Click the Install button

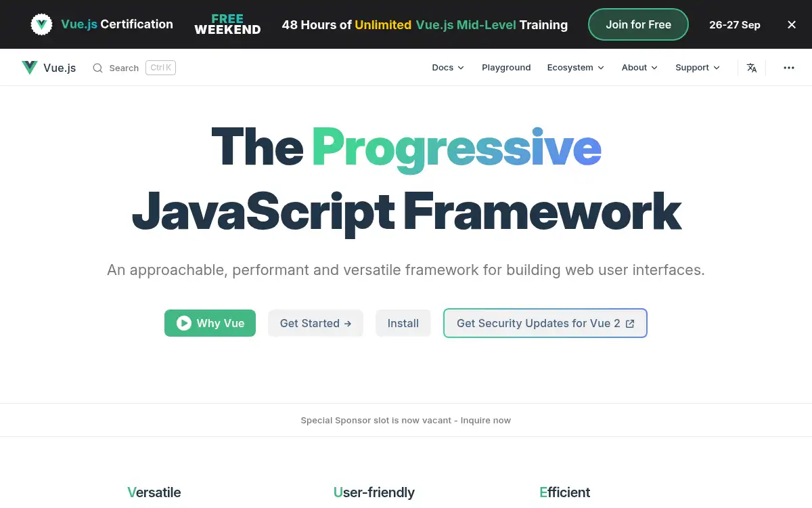pyautogui.click(x=403, y=323)
